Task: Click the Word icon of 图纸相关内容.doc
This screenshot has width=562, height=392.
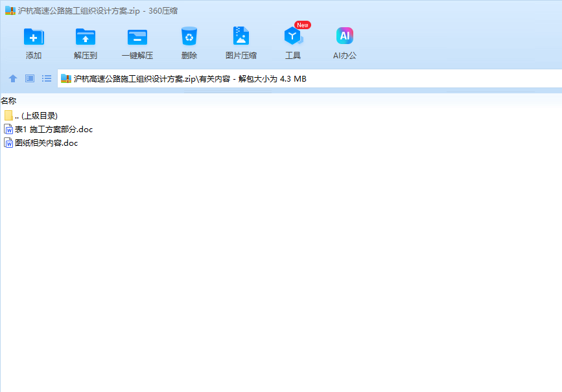Action: (x=8, y=143)
